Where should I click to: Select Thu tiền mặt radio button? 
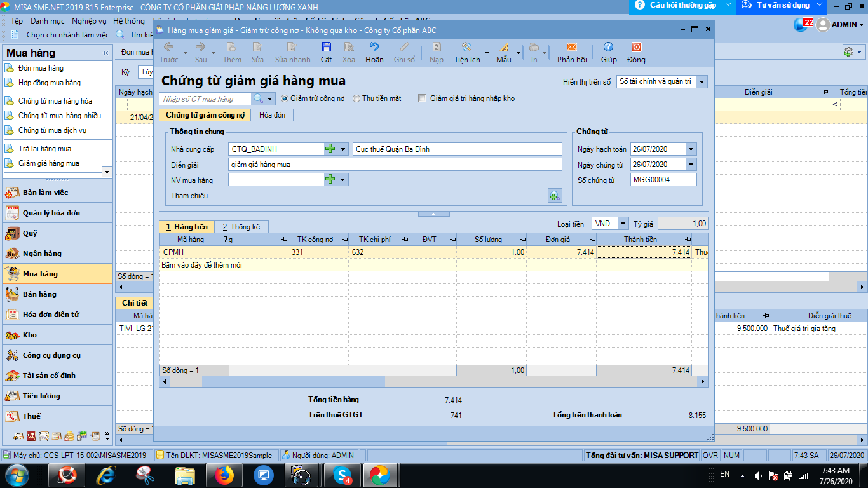coord(356,98)
